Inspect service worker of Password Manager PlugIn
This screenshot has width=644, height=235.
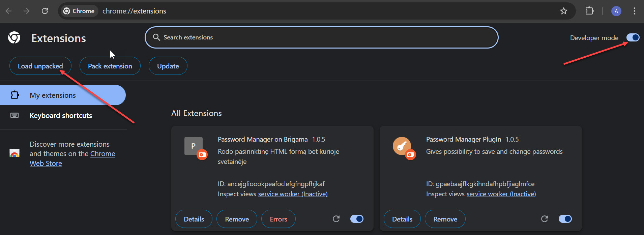pyautogui.click(x=501, y=194)
